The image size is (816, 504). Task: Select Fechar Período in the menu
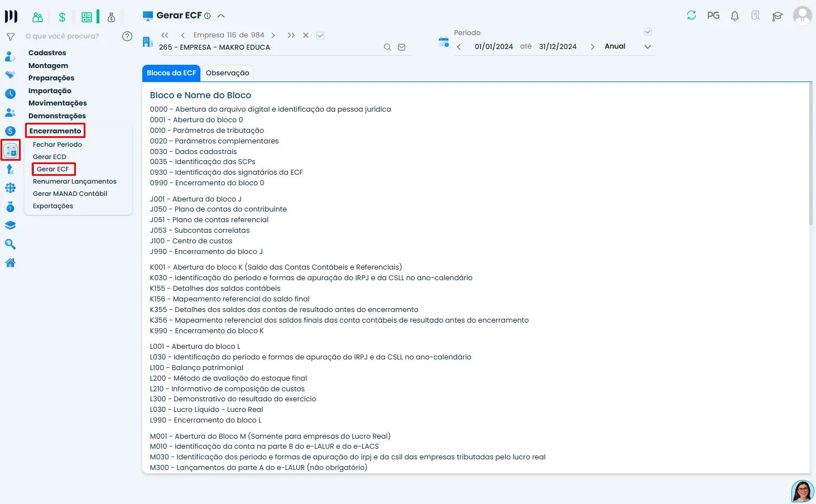pyautogui.click(x=57, y=144)
